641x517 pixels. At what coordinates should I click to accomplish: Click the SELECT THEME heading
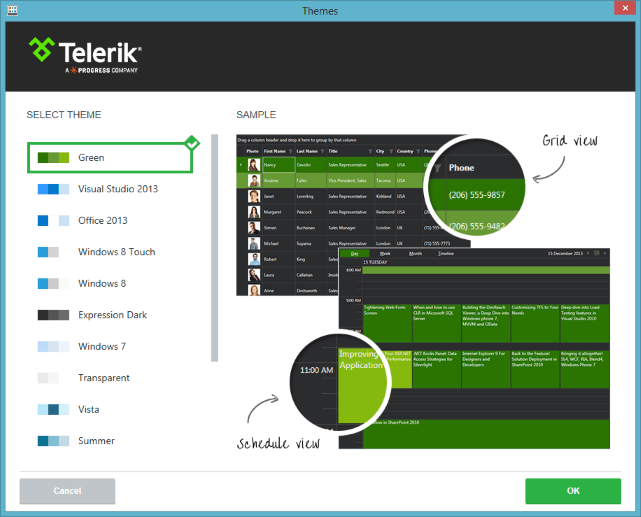click(64, 115)
